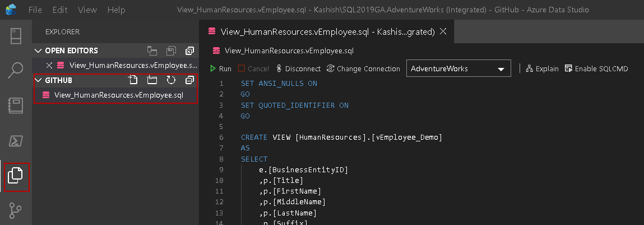Image resolution: width=644 pixels, height=225 pixels.
Task: Refresh the GITHUB explorer
Action: point(171,80)
